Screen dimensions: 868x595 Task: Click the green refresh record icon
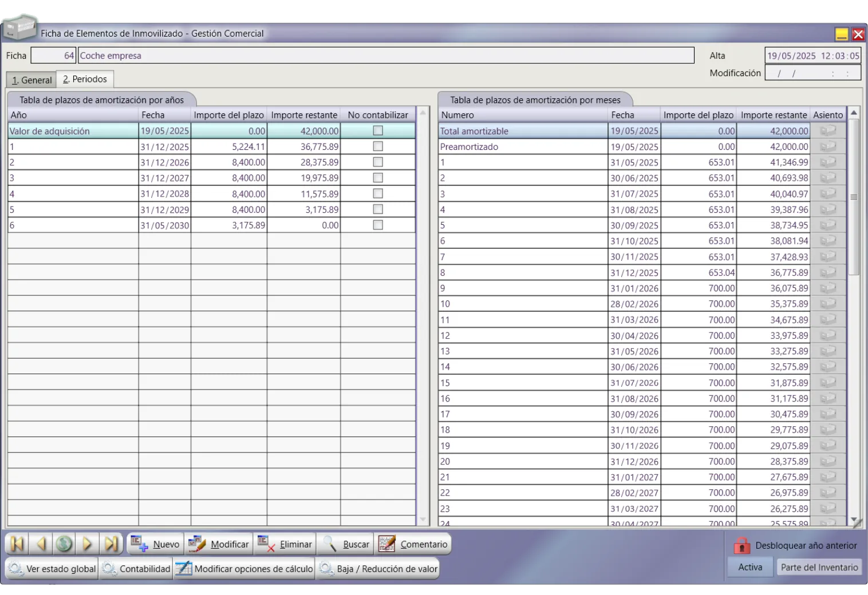64,544
